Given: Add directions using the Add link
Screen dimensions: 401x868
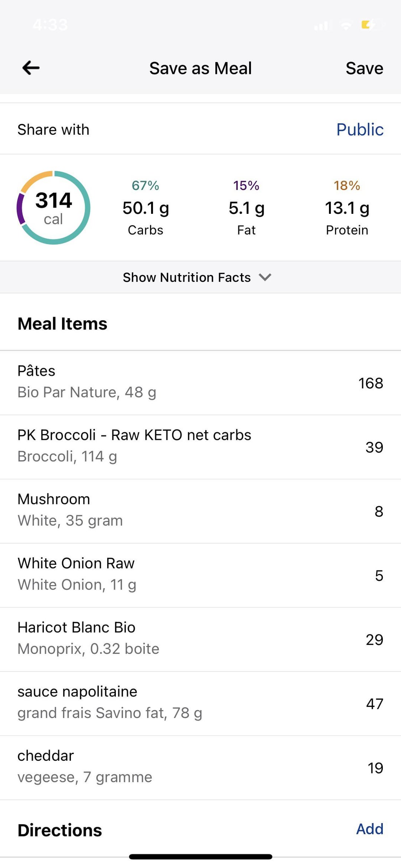Looking at the screenshot, I should pyautogui.click(x=369, y=829).
